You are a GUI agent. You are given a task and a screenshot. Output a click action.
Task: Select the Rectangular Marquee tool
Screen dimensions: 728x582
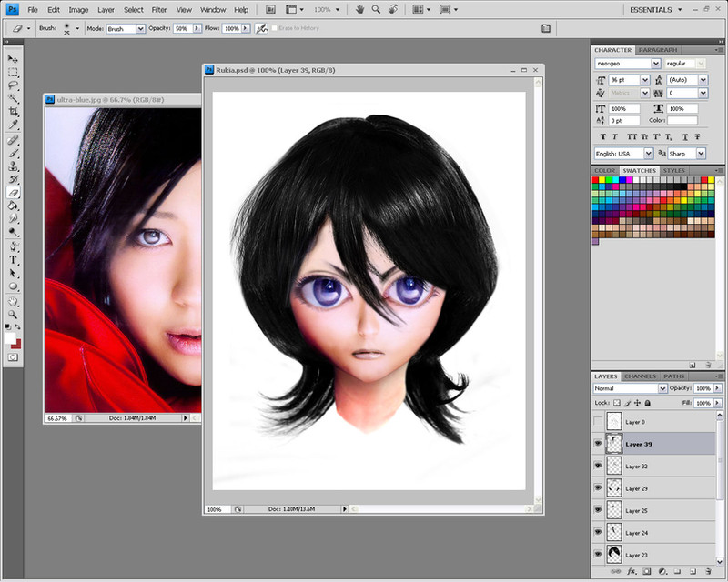tap(13, 73)
